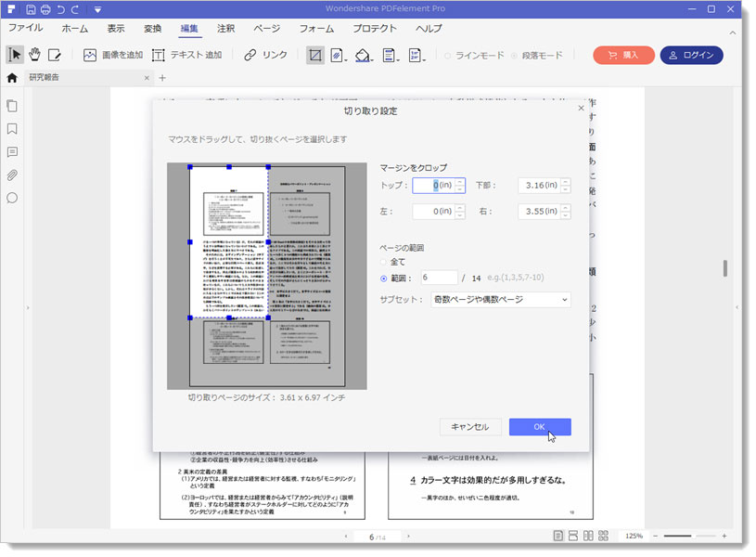Open the page thumbnails panel
This screenshot has height=557, width=756.
(12, 106)
